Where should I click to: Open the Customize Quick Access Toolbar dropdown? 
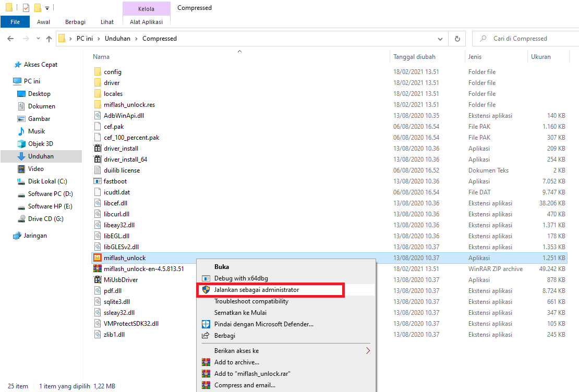(x=47, y=8)
